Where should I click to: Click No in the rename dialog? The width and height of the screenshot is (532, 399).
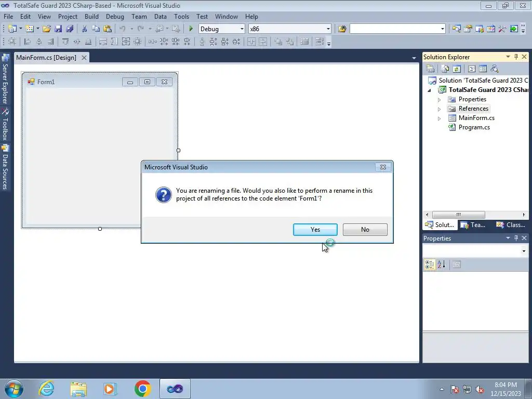coord(365,230)
